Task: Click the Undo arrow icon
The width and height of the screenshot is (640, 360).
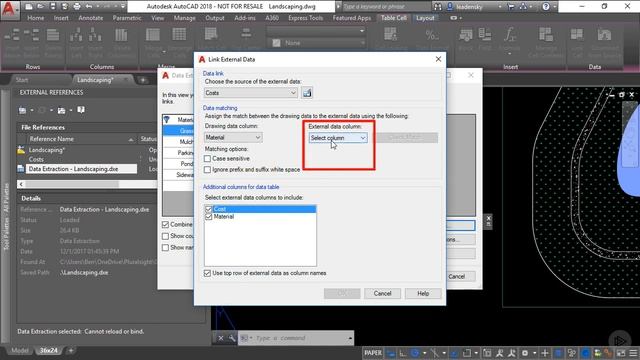Action: pos(89,7)
